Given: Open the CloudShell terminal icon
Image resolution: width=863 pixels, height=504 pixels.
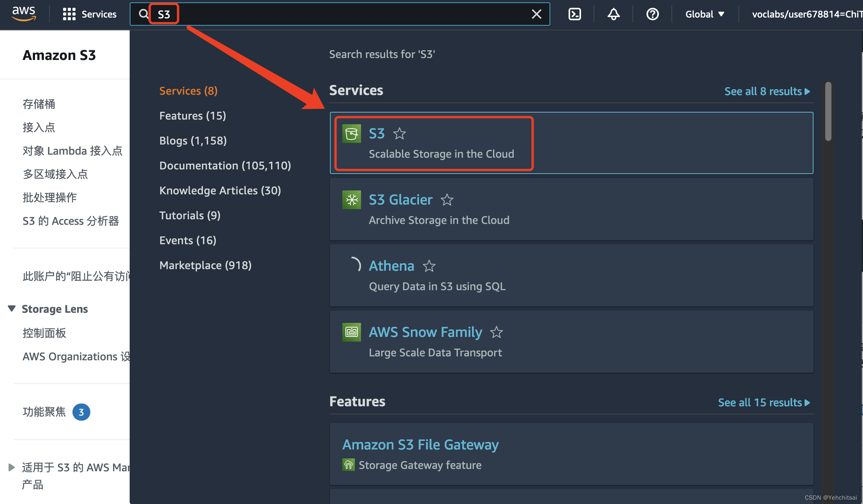Looking at the screenshot, I should 575,14.
